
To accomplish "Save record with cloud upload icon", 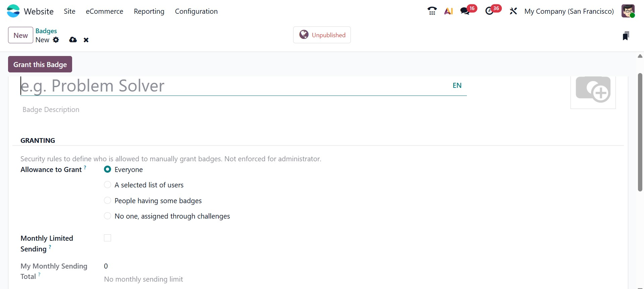I will point(73,40).
